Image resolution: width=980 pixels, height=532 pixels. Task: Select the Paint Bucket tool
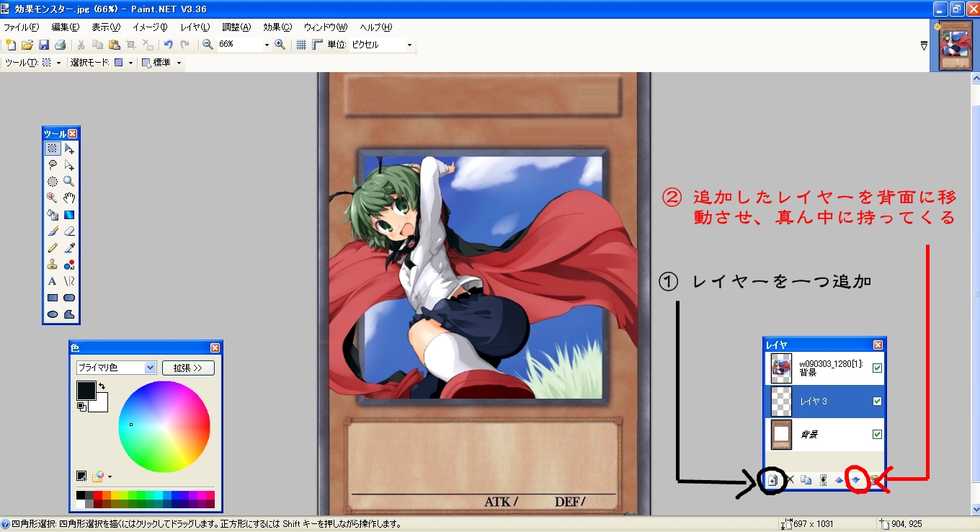53,214
